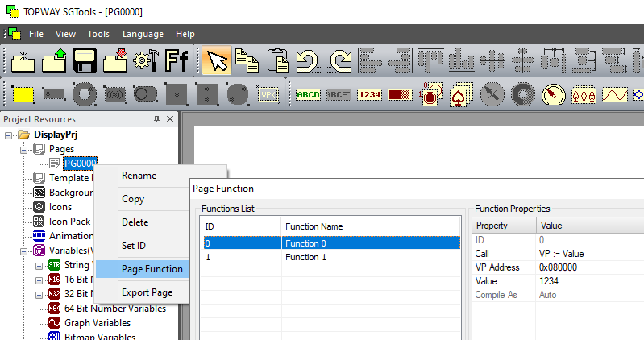Viewport: 644px width, 340px height.
Task: Select Graph Variables in the tree
Action: point(100,323)
